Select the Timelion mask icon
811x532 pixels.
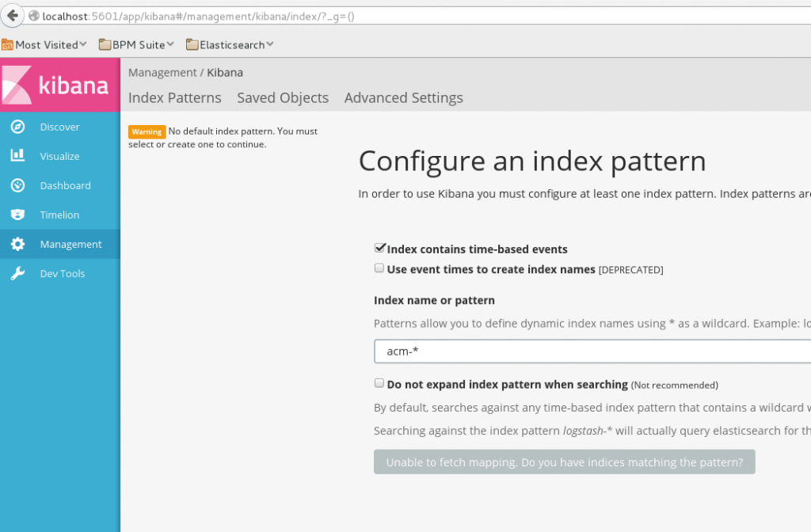point(17,215)
